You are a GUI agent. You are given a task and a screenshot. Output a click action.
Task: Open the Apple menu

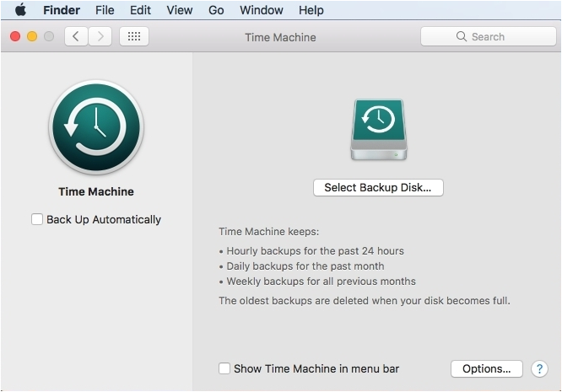[21, 10]
